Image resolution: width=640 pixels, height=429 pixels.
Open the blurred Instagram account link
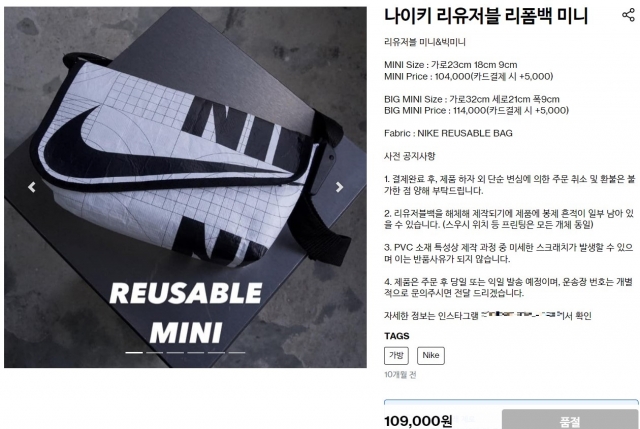pos(521,315)
